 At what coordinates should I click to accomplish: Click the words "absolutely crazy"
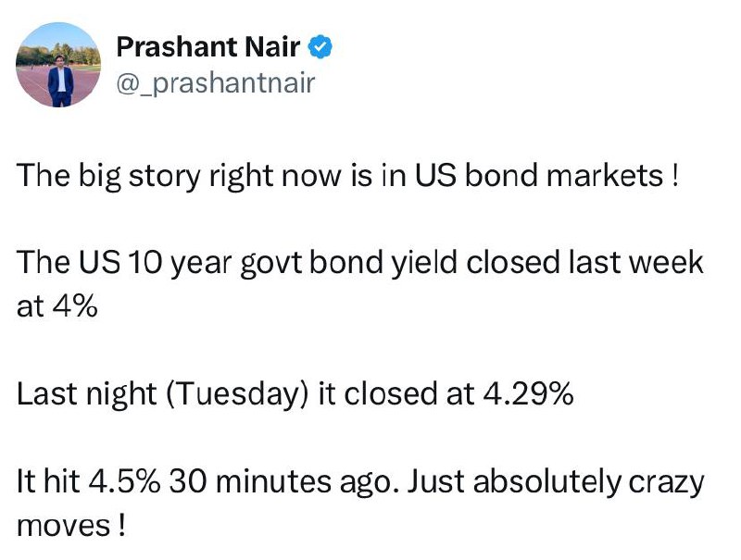(x=588, y=482)
